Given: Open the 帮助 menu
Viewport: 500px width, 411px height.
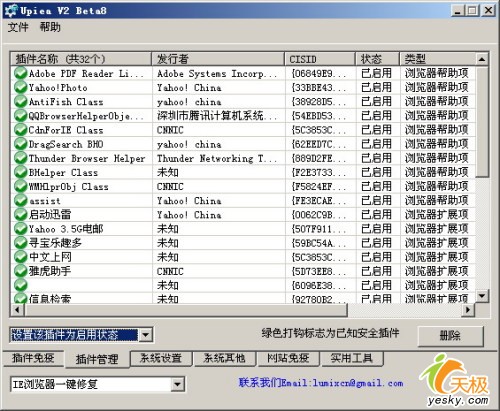Looking at the screenshot, I should click(50, 27).
